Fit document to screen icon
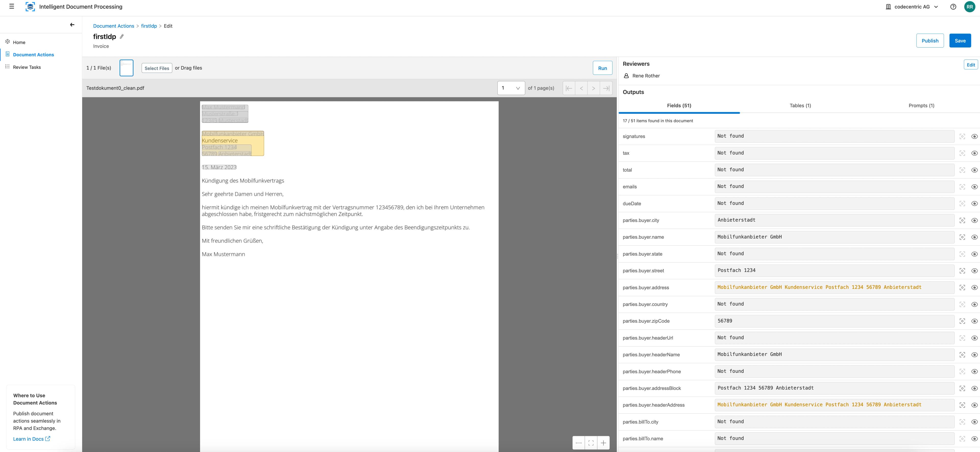 [x=591, y=443]
